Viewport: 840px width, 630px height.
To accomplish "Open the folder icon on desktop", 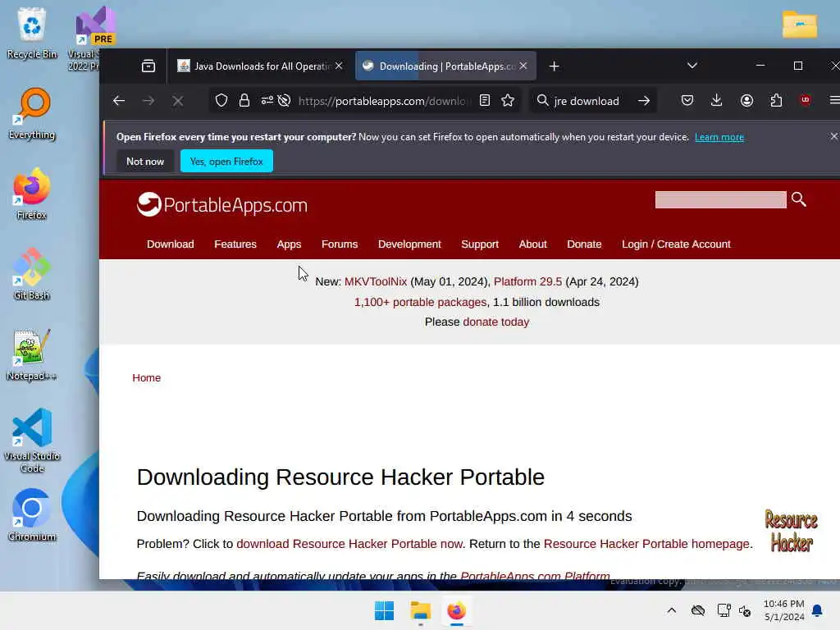I will coord(799,24).
